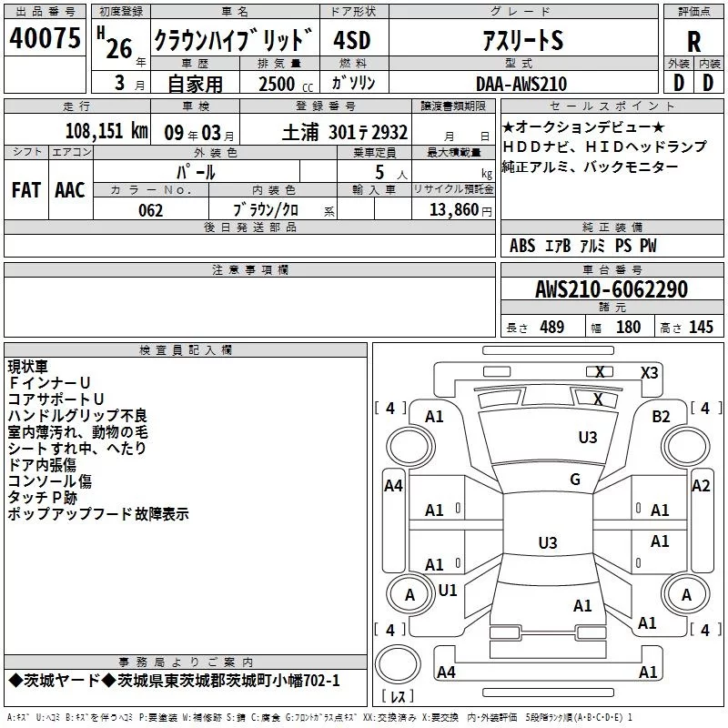Select the air conditioner value AAC

(x=70, y=190)
